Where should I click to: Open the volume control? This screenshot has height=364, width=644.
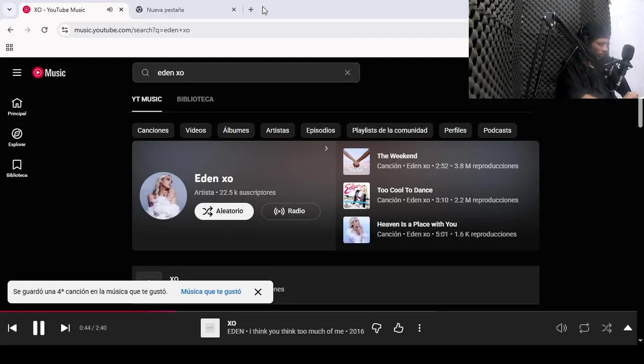pyautogui.click(x=562, y=328)
